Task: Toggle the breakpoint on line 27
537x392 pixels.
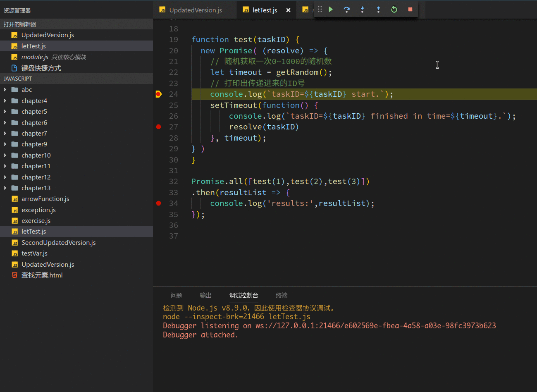Action: pos(158,127)
